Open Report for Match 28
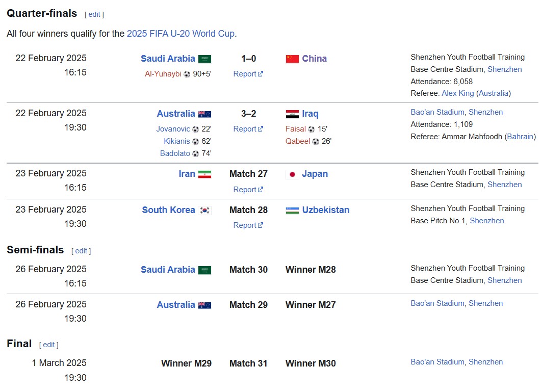This screenshot has width=542, height=392. click(248, 225)
